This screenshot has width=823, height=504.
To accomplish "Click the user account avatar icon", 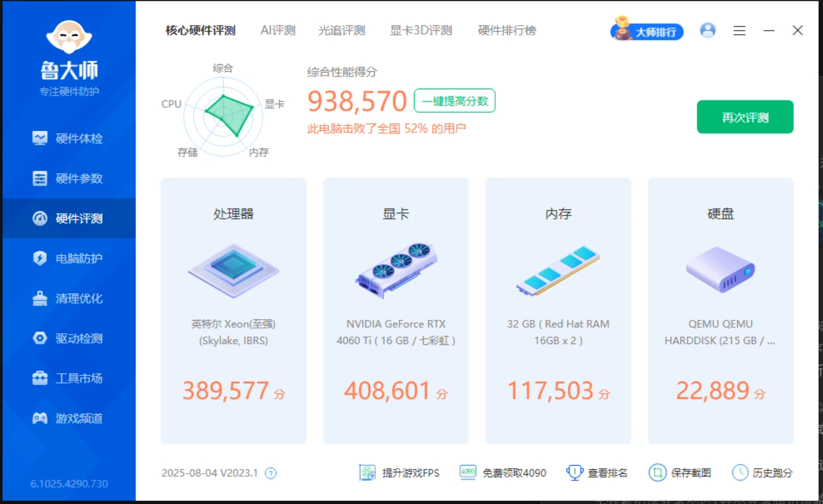I will point(707,31).
